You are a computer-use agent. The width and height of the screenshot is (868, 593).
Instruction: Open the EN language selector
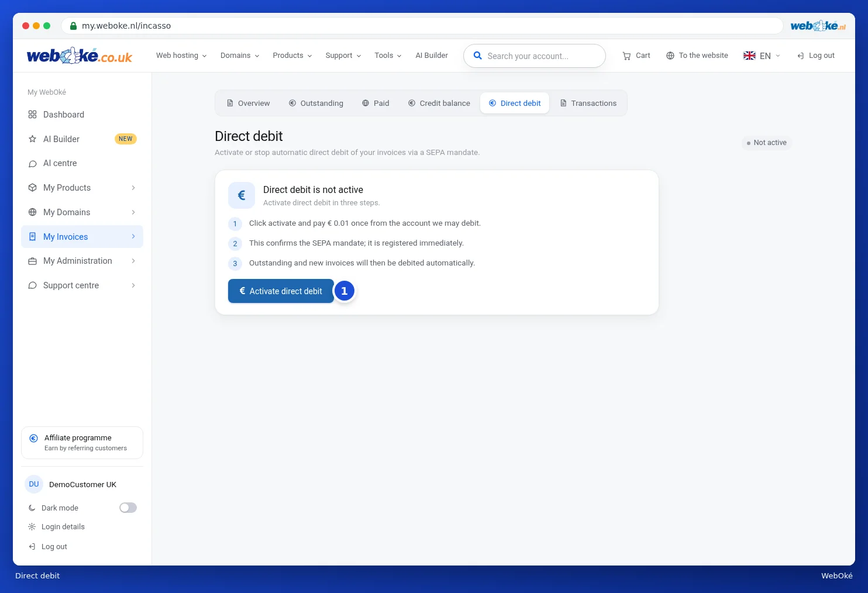point(762,56)
